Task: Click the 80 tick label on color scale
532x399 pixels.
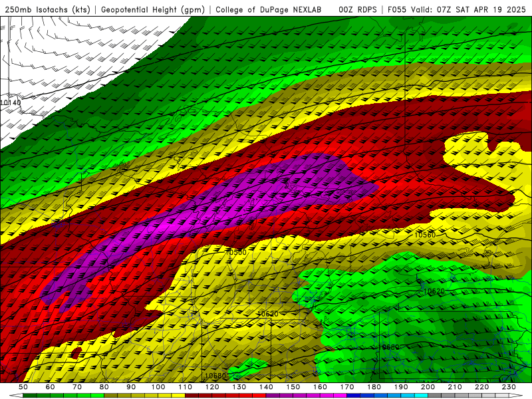Action: pyautogui.click(x=104, y=387)
